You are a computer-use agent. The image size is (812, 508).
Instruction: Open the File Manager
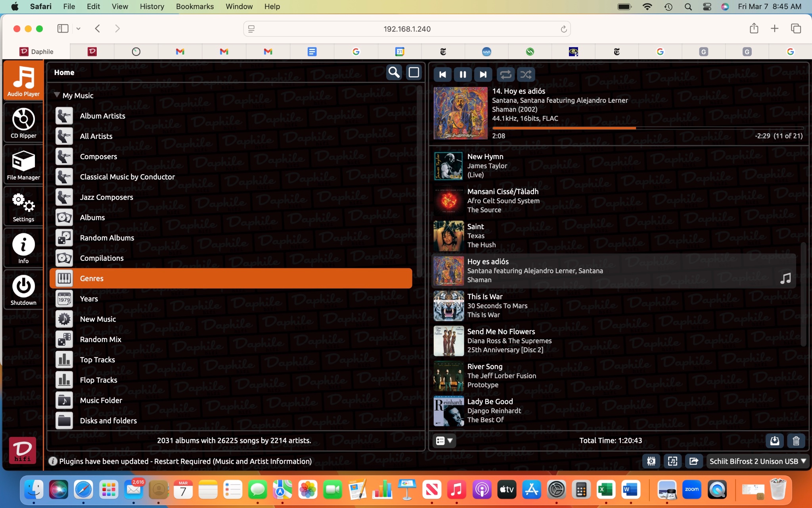(23, 164)
